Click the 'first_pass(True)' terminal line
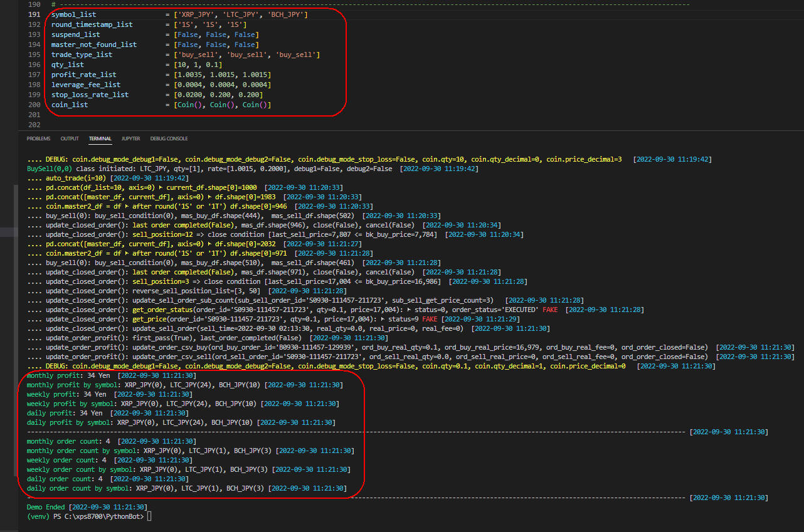The width and height of the screenshot is (804, 532). coord(209,338)
